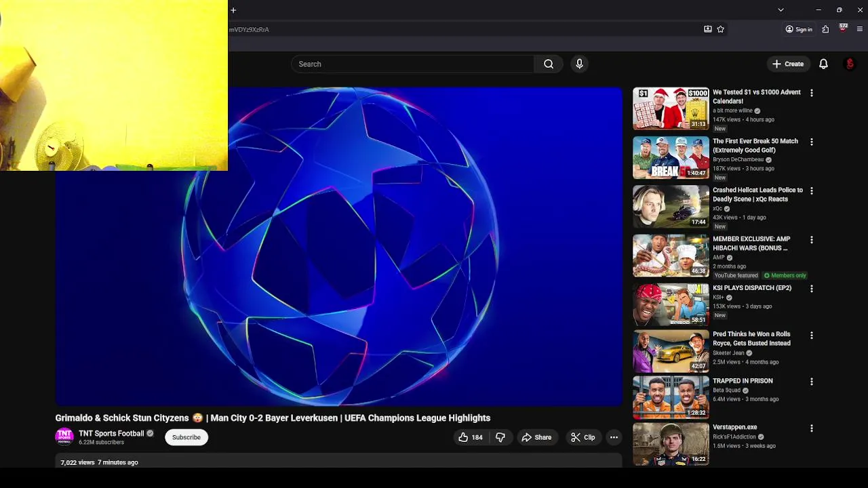Open browser hamburger menu
Image resolution: width=868 pixels, height=488 pixels.
(860, 29)
